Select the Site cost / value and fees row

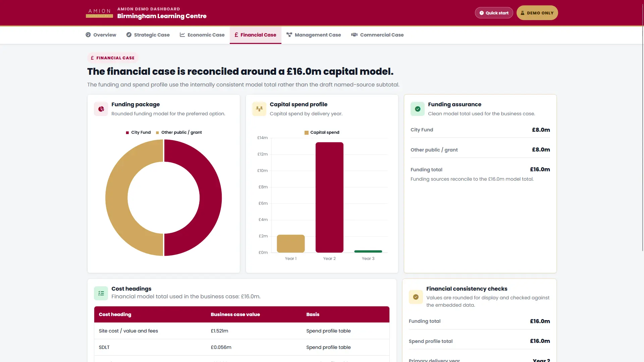click(x=242, y=331)
